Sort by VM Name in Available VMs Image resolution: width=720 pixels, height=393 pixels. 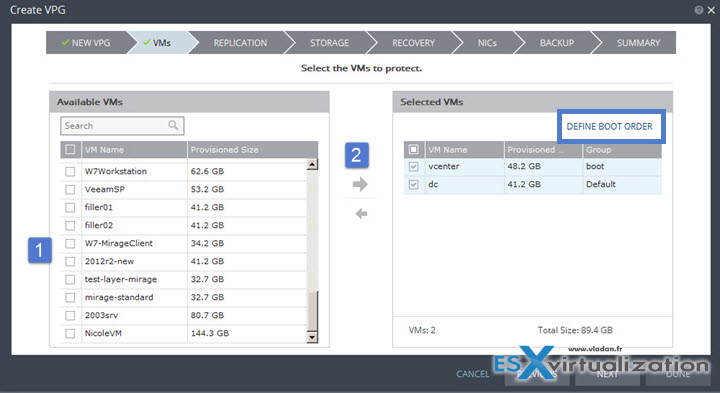pos(134,150)
